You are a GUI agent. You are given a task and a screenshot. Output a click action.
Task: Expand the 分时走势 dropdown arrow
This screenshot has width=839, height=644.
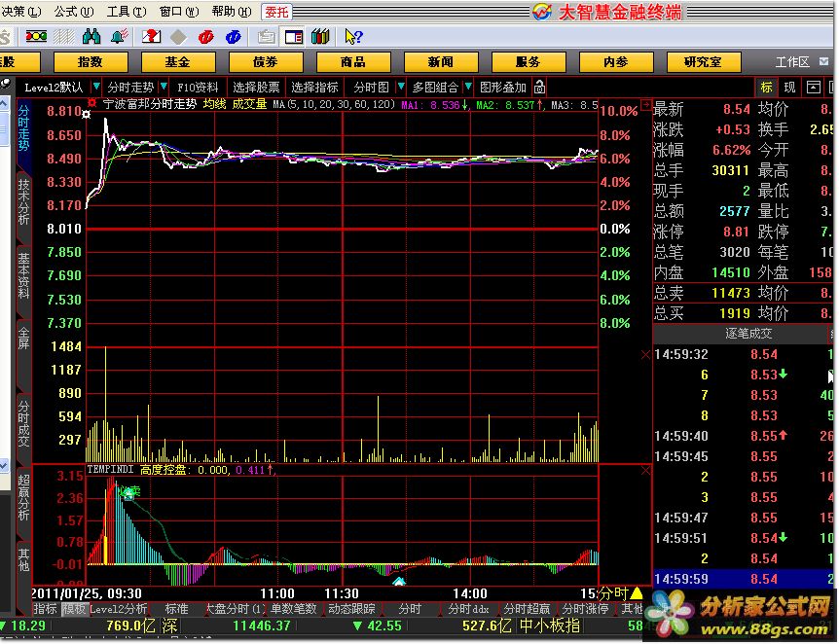coord(164,87)
